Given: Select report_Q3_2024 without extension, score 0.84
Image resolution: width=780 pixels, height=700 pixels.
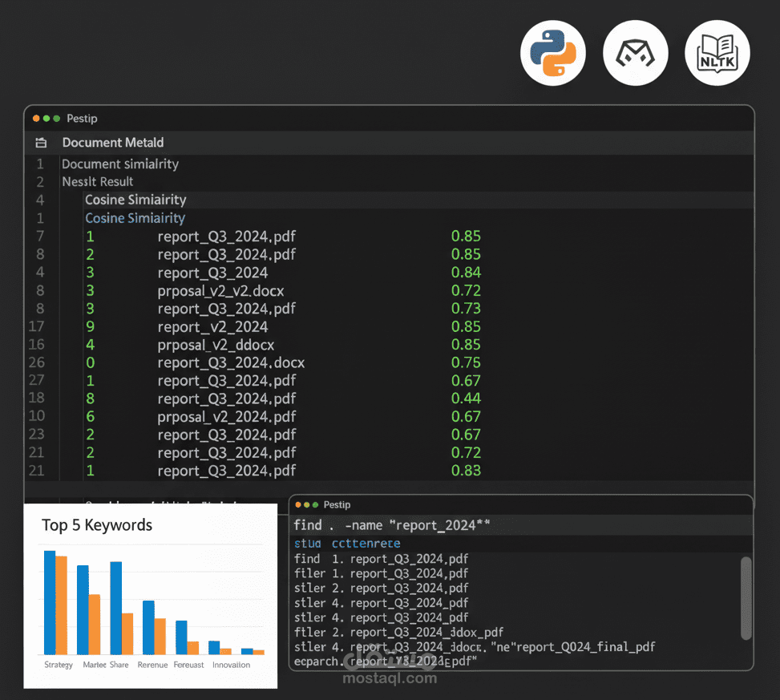Looking at the screenshot, I should pyautogui.click(x=213, y=273).
